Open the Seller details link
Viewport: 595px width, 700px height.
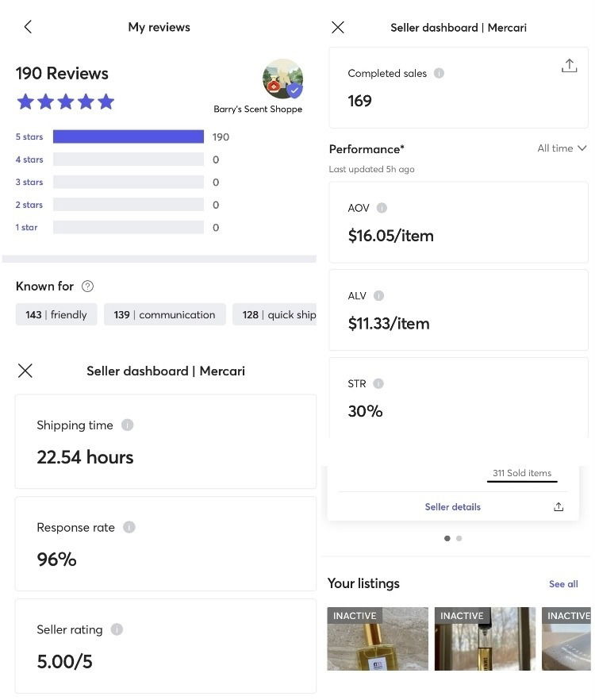(452, 507)
